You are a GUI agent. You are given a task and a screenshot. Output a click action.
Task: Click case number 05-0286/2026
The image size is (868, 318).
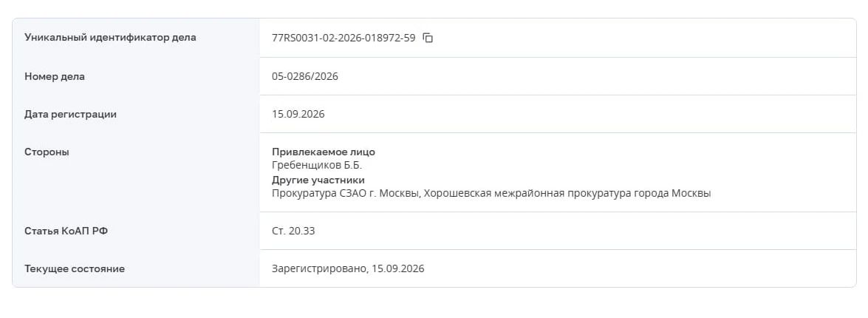304,76
